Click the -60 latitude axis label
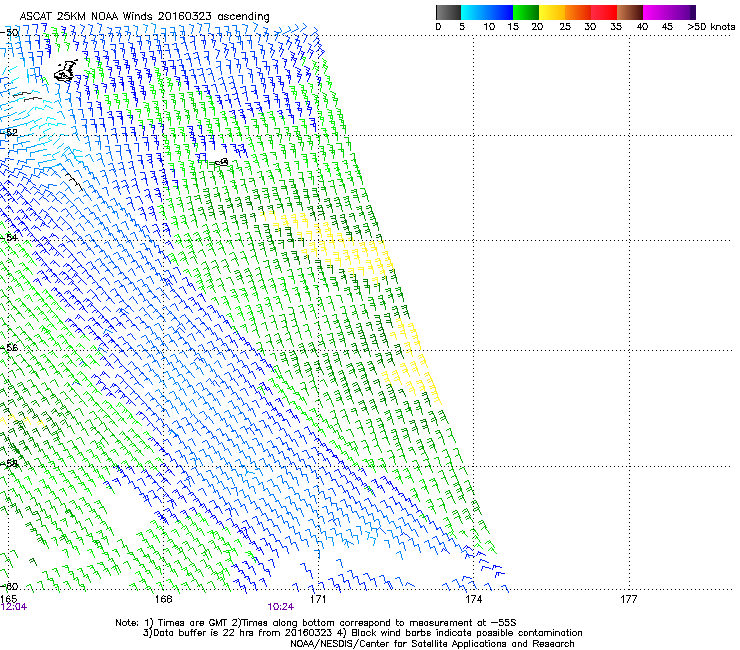740x650 pixels. tap(9, 586)
